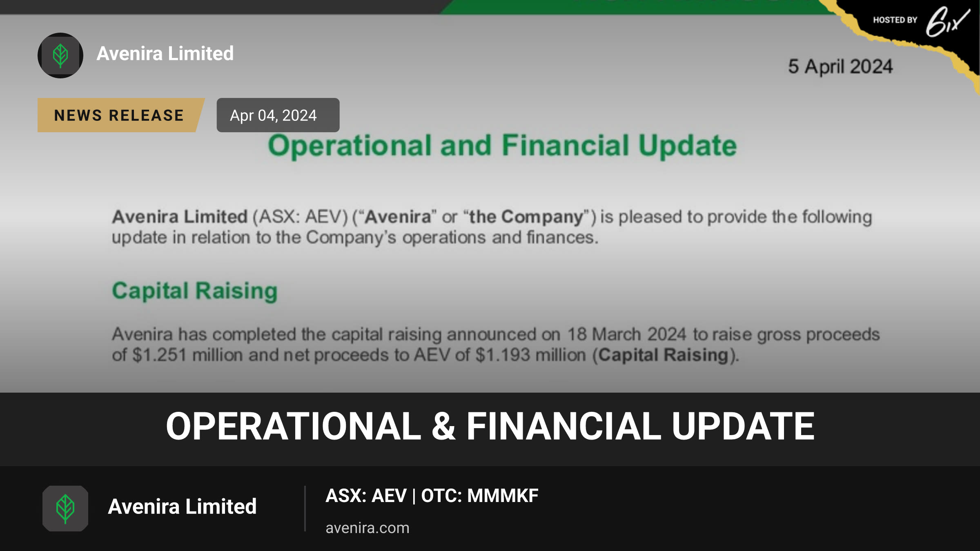Image resolution: width=980 pixels, height=551 pixels.
Task: Click the green Operational and Financial Update heading
Action: point(502,146)
